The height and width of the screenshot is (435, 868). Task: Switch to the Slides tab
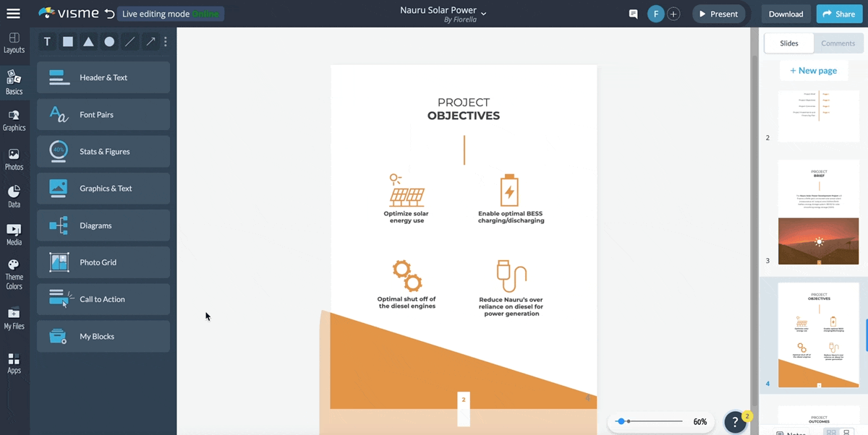tap(788, 43)
